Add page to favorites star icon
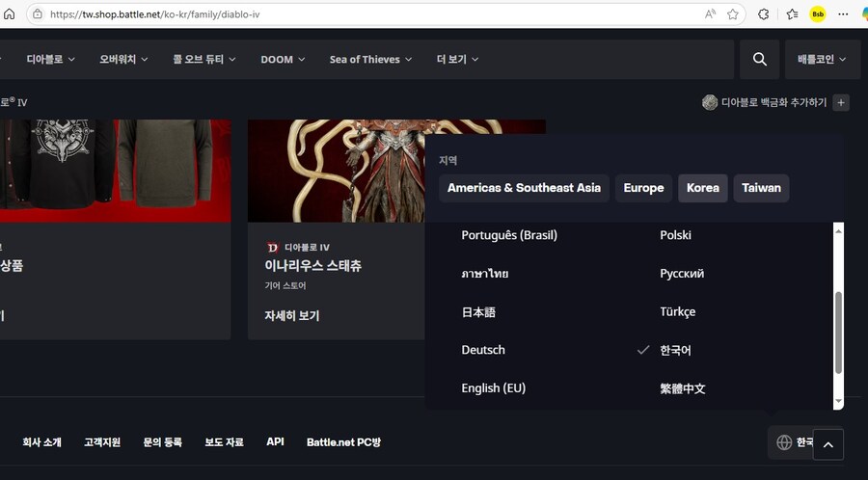 tap(733, 14)
